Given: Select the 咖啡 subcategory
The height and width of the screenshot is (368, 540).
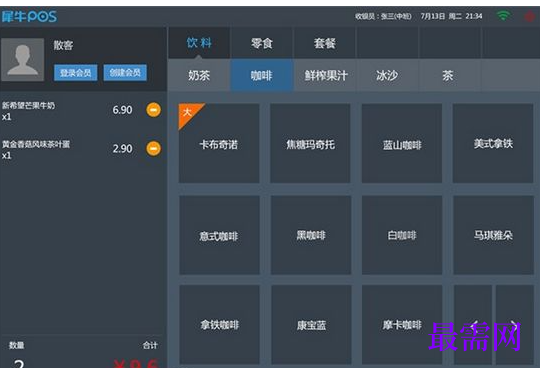Looking at the screenshot, I should click(x=262, y=75).
